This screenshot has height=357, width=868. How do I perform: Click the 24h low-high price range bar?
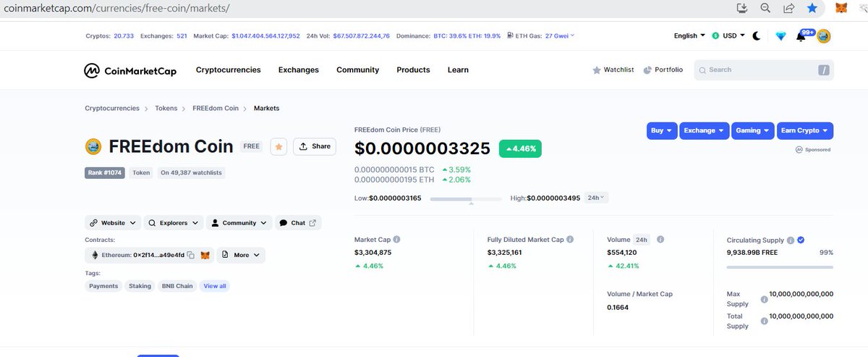(x=466, y=198)
